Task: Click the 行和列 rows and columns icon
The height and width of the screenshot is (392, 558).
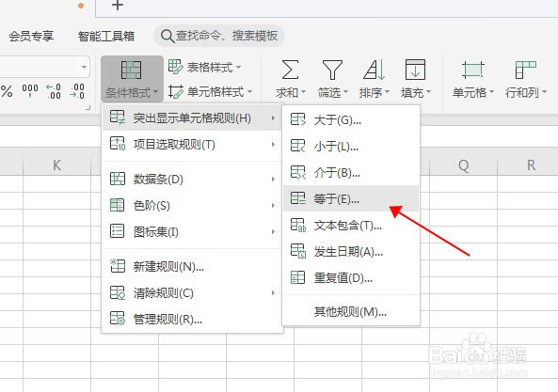Action: [525, 70]
